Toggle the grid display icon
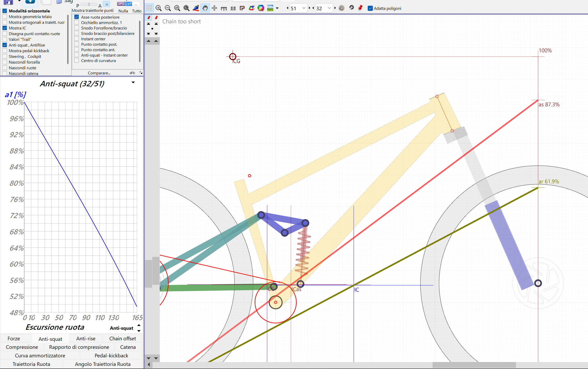This screenshot has width=588, height=369. [x=149, y=8]
